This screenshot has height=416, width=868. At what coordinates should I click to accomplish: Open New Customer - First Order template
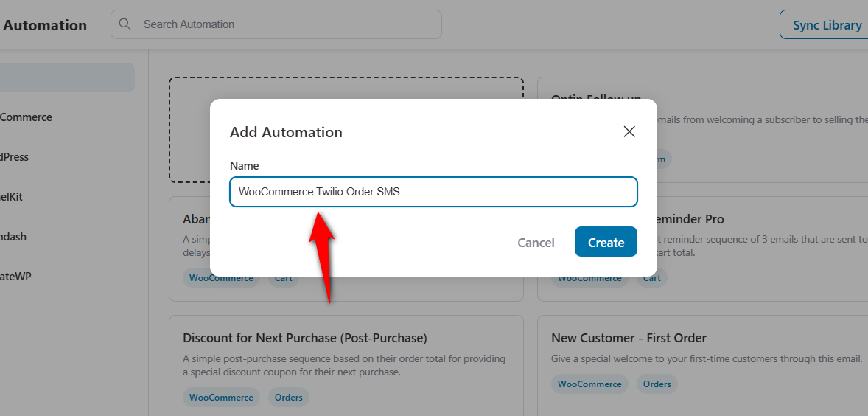[629, 338]
